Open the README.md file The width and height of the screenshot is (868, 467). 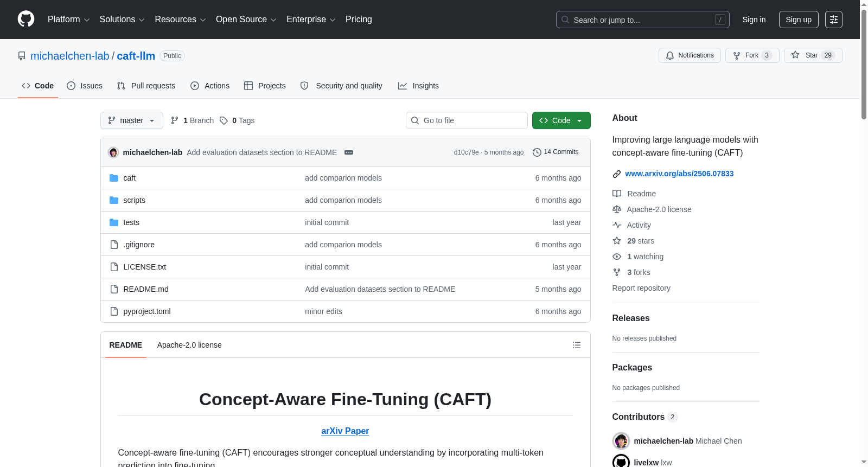click(x=146, y=289)
